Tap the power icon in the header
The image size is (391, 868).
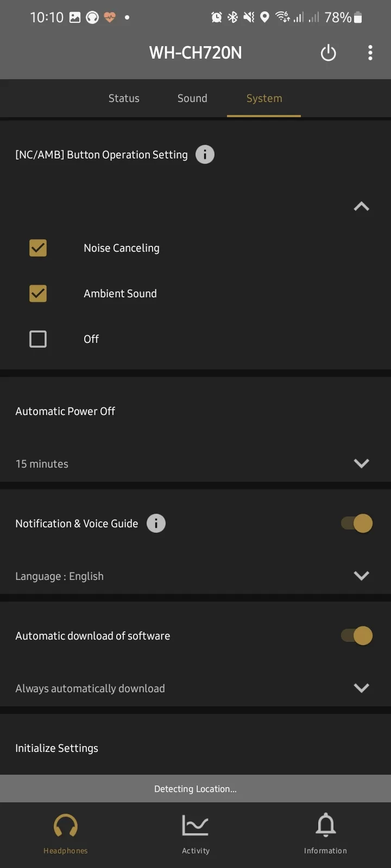(x=328, y=53)
